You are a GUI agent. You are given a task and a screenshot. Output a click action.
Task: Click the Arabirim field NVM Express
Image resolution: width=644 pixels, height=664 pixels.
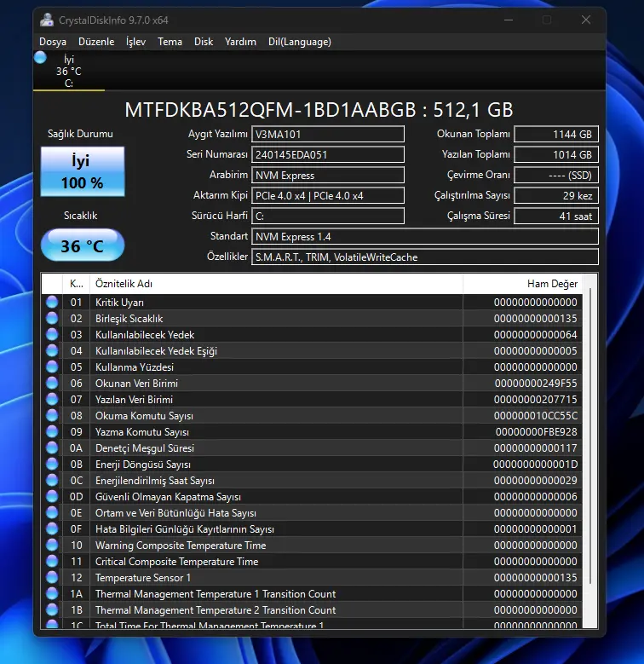pyautogui.click(x=328, y=175)
